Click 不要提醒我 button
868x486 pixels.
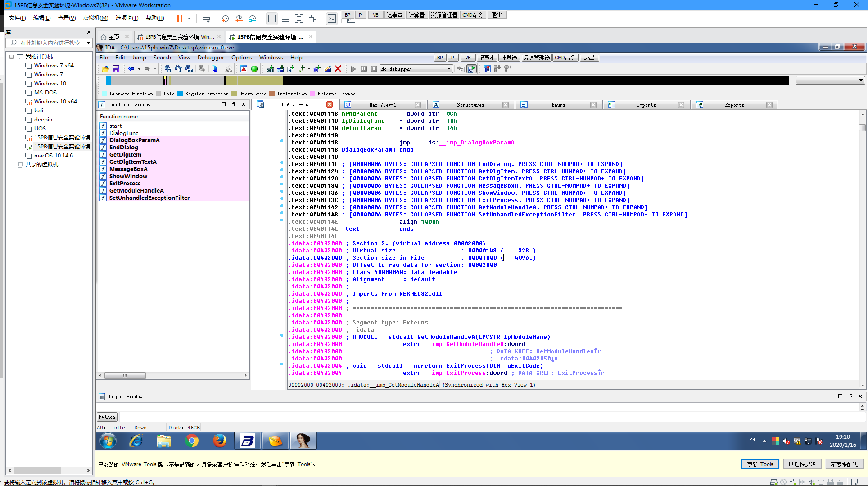pyautogui.click(x=844, y=464)
